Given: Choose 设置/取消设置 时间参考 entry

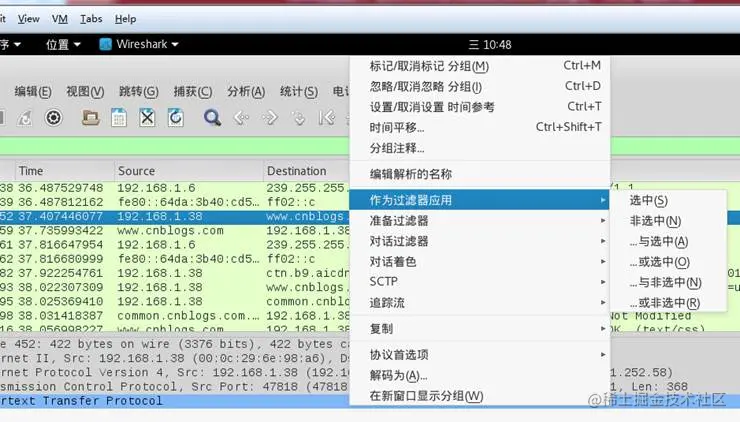Looking at the screenshot, I should coord(480,107).
